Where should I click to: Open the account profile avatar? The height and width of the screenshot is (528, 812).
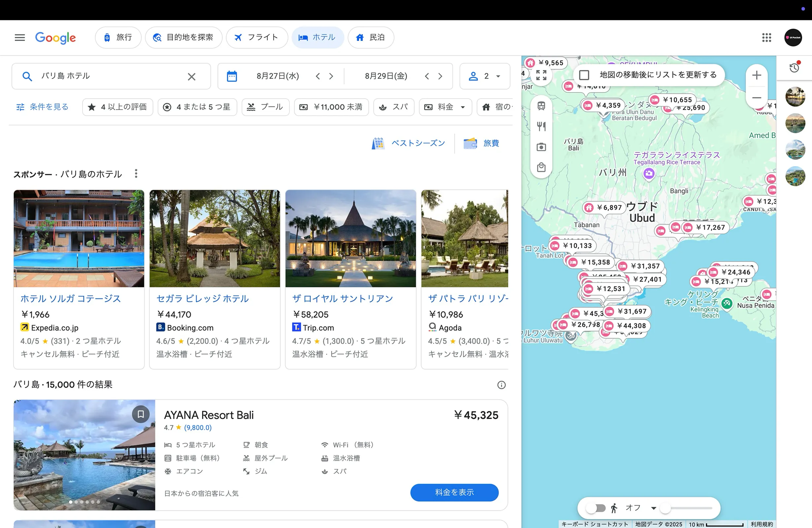[x=793, y=38]
